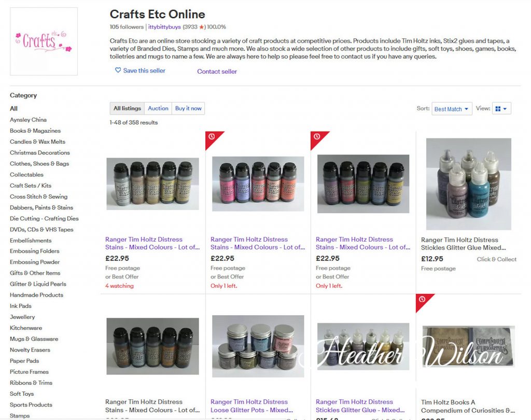Click the Click & Collect label
Viewport: 531px width, 420px height.
[x=496, y=259]
